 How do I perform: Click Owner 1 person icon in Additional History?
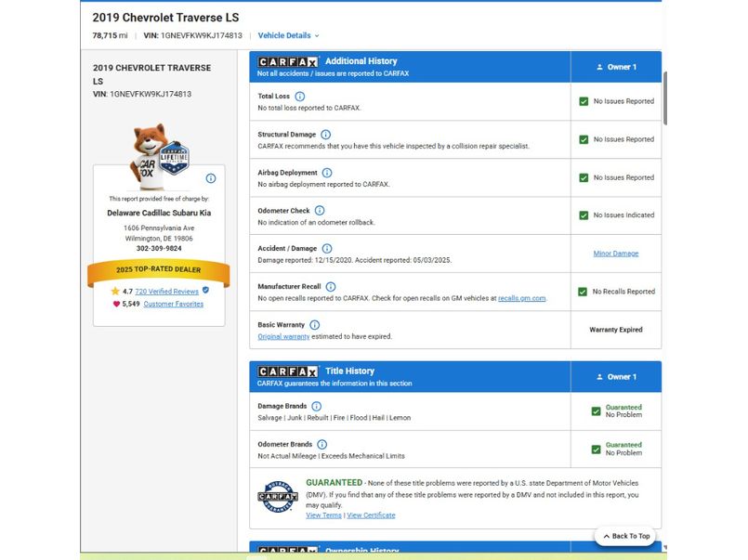tap(599, 67)
